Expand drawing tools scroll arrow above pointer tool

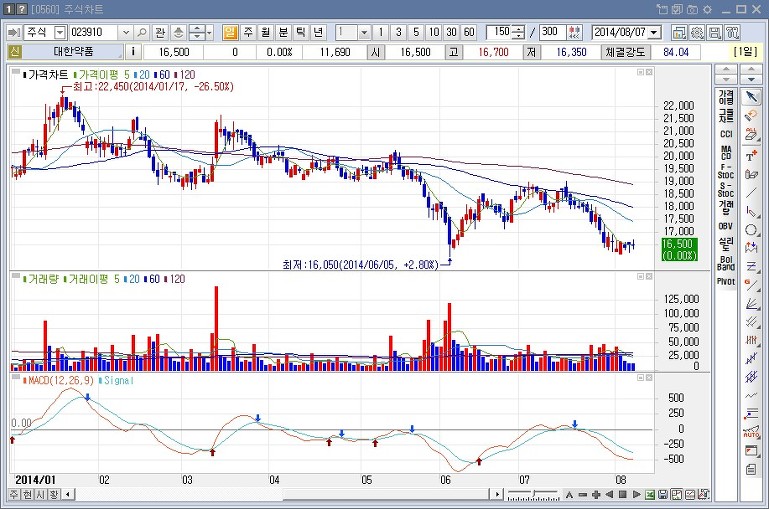tap(751, 69)
